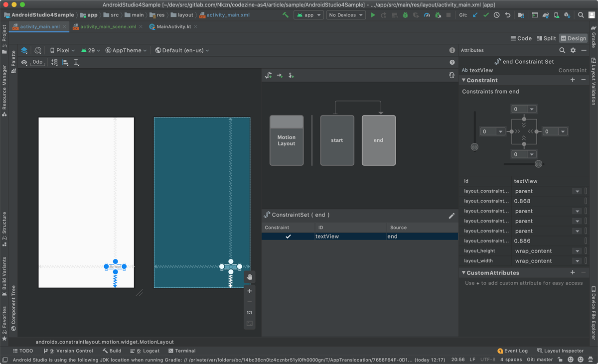Open the API 29 version dropdown
The height and width of the screenshot is (364, 598).
[x=91, y=50]
